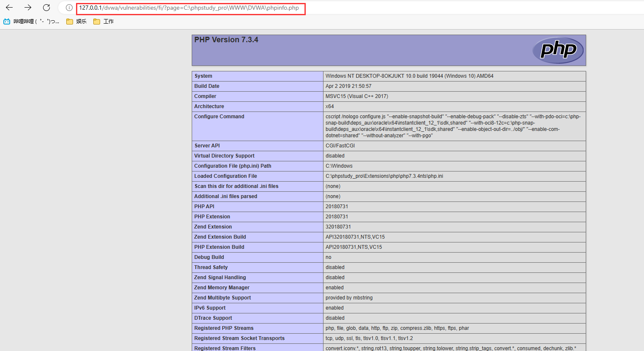Click the cscript /nologo configure.js value

pyautogui.click(x=453, y=126)
